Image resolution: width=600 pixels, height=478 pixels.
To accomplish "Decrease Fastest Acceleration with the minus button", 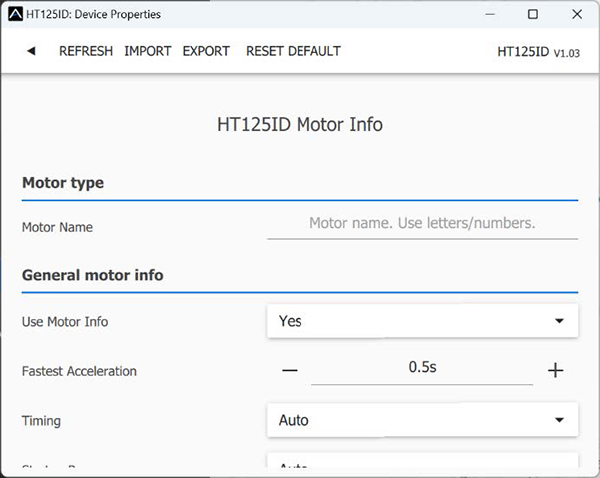I will [x=290, y=370].
